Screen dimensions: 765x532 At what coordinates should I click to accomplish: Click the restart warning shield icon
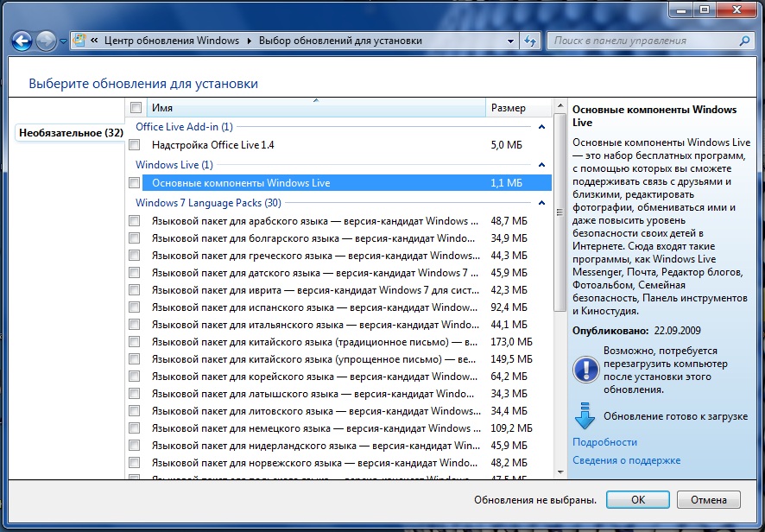point(585,370)
